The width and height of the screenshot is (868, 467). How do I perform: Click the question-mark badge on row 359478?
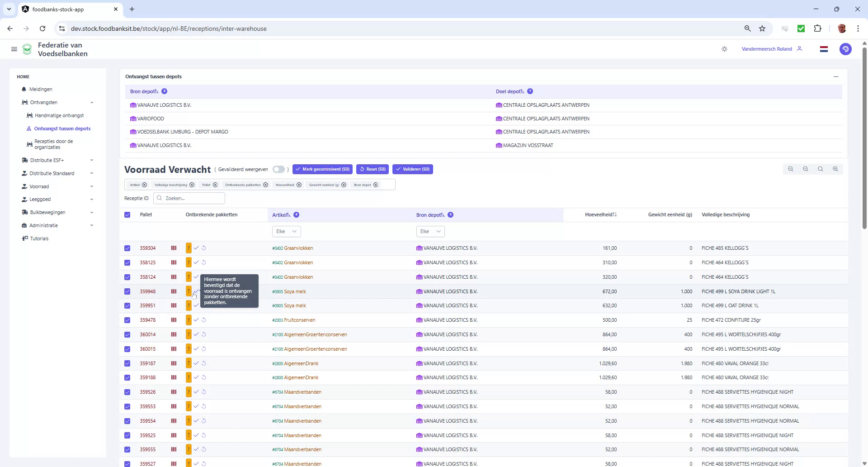pos(189,320)
